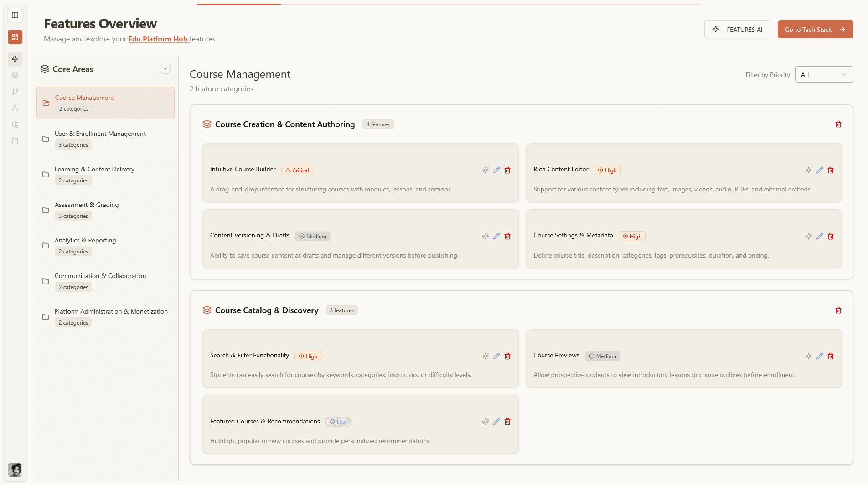The width and height of the screenshot is (868, 485).
Task: Open the Filter by Priority dropdown
Action: pos(824,75)
